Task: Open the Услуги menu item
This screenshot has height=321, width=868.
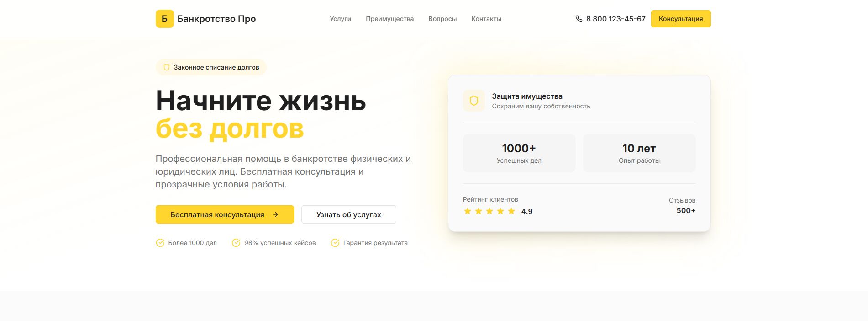Action: (x=340, y=19)
